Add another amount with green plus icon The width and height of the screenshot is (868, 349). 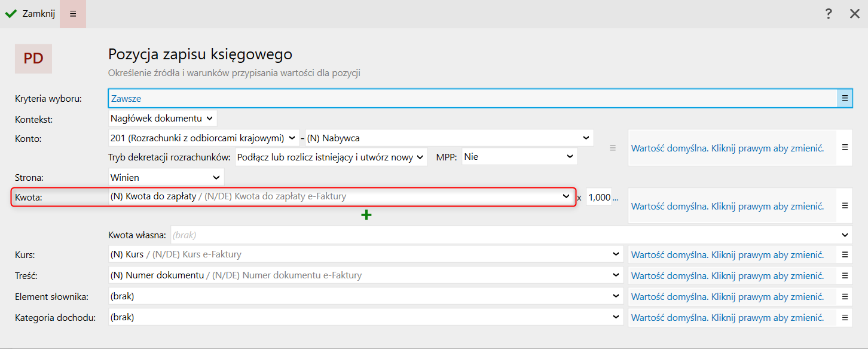pos(366,215)
